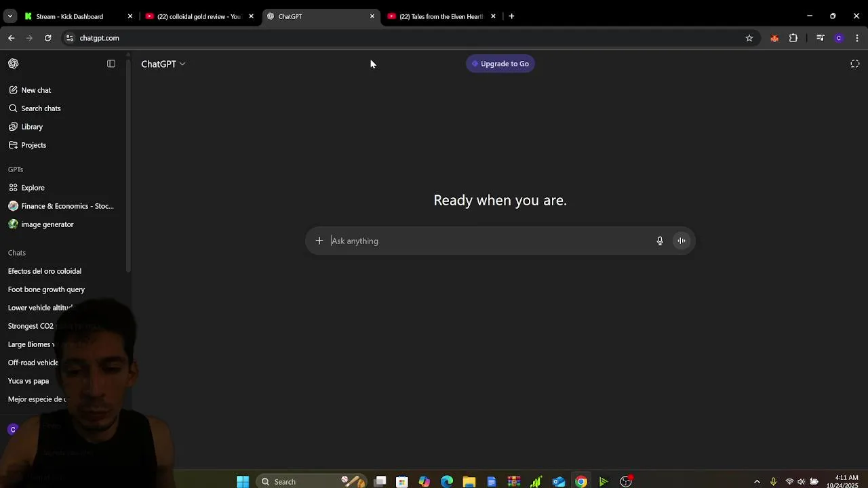Screen dimensions: 868x488
Task: Open Search chats
Action: tap(41, 108)
